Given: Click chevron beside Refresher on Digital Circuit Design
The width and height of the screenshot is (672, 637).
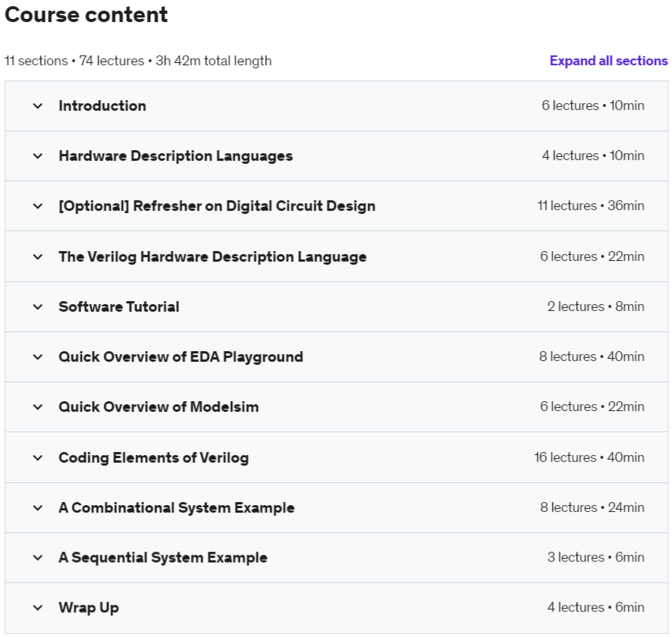Looking at the screenshot, I should [x=38, y=206].
